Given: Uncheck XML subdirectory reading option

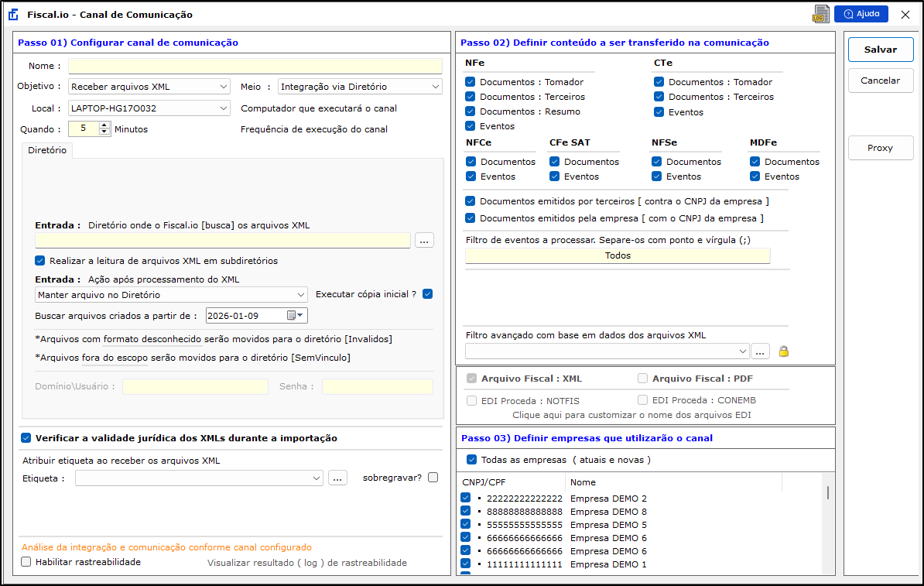Looking at the screenshot, I should (x=40, y=261).
